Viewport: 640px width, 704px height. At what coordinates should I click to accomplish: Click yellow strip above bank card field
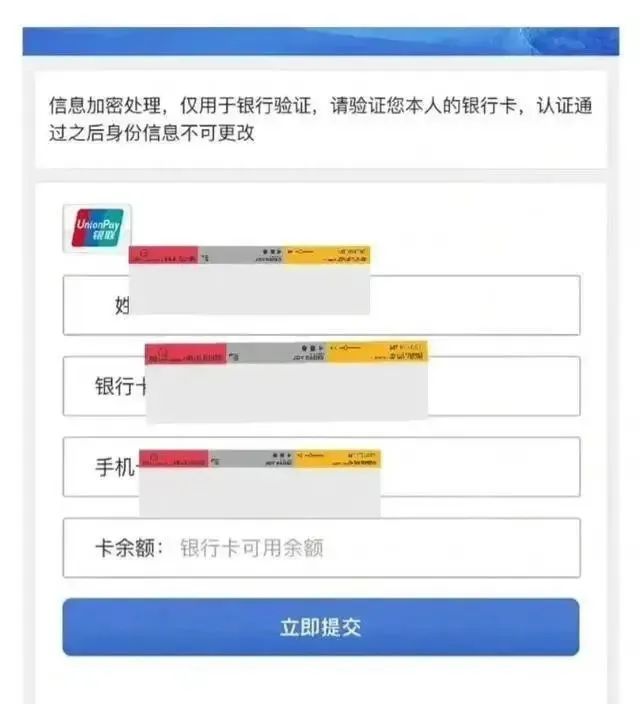[x=376, y=352]
